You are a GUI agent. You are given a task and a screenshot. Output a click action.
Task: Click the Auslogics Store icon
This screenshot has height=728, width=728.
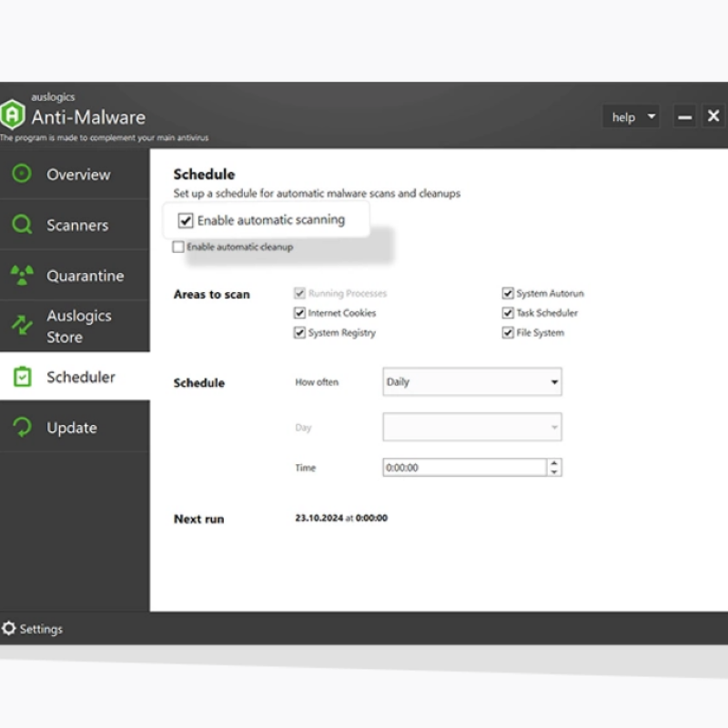(x=22, y=326)
